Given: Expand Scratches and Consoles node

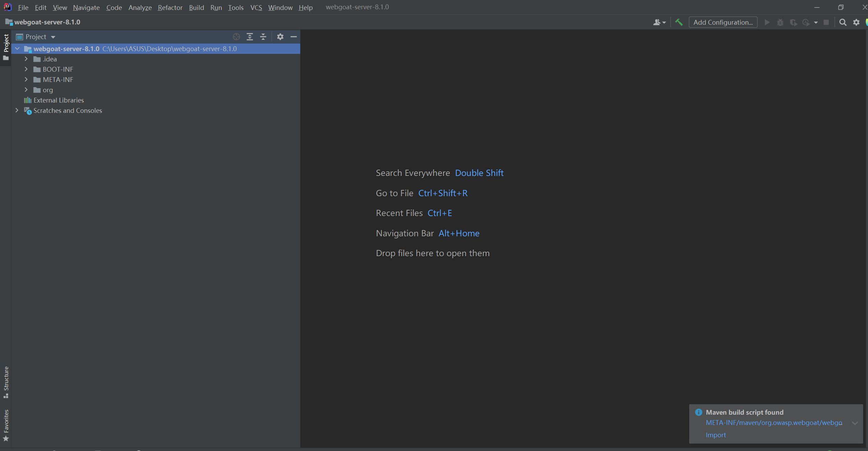Looking at the screenshot, I should pos(17,110).
